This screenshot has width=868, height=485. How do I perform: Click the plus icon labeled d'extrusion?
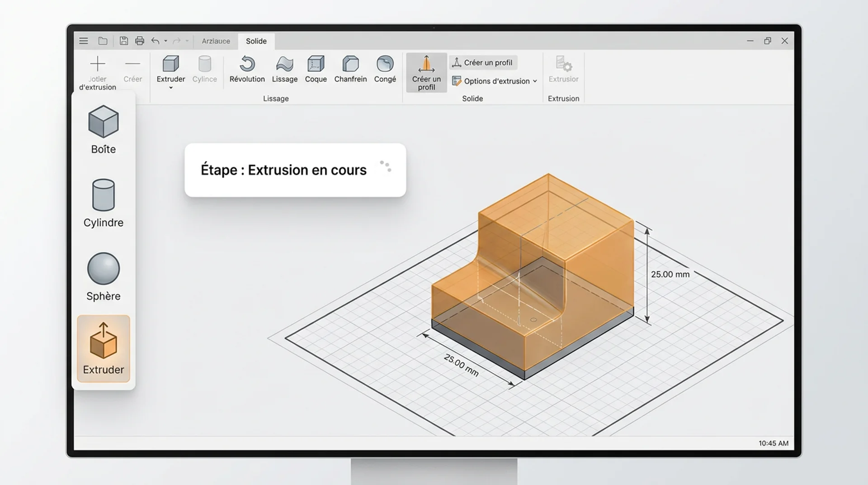[98, 72]
